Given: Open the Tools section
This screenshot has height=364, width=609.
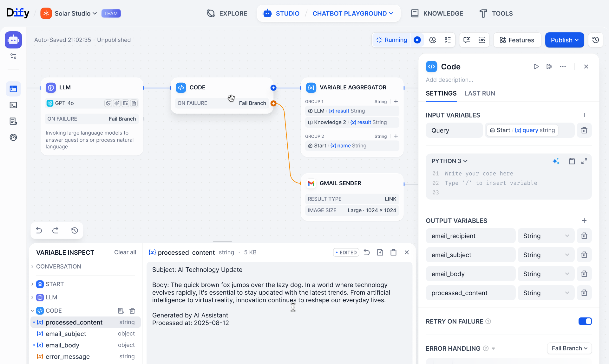Looking at the screenshot, I should pyautogui.click(x=496, y=13).
